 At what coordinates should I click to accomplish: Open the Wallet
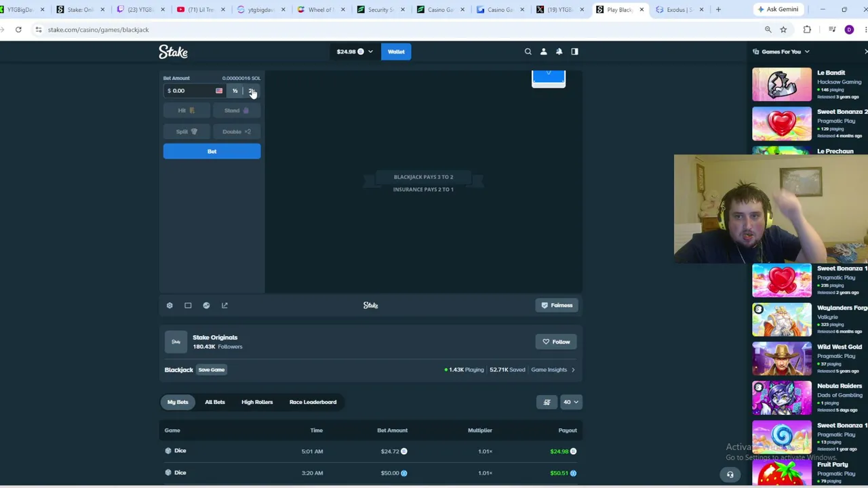pyautogui.click(x=396, y=52)
